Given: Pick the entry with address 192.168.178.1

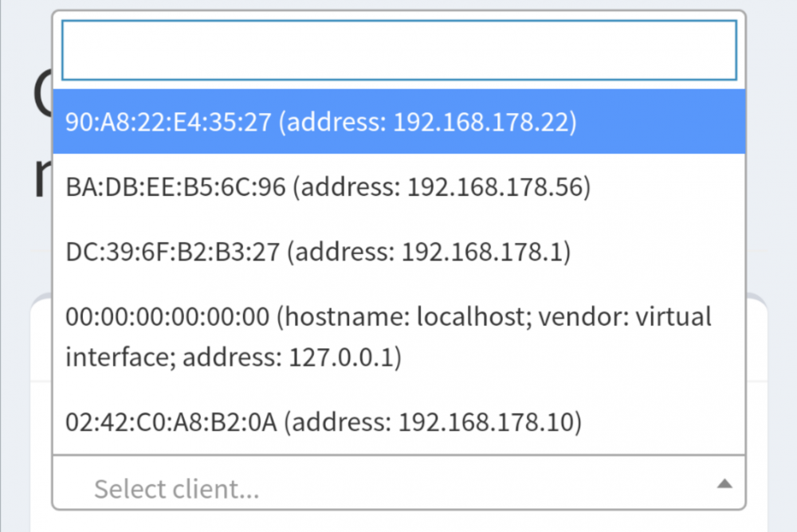Looking at the screenshot, I should click(x=399, y=252).
